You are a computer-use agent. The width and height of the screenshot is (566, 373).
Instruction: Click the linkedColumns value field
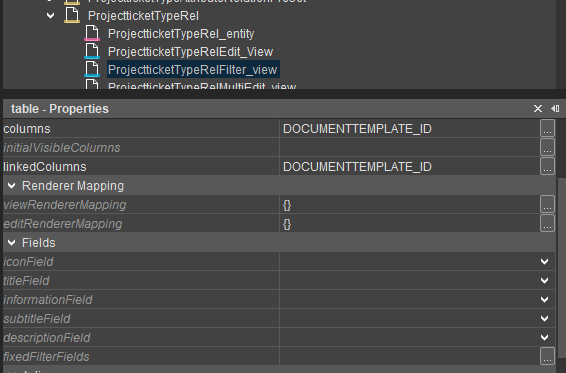410,166
